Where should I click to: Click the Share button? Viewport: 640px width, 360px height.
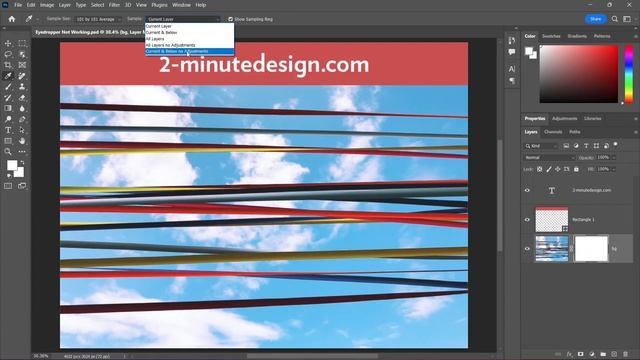pos(596,19)
